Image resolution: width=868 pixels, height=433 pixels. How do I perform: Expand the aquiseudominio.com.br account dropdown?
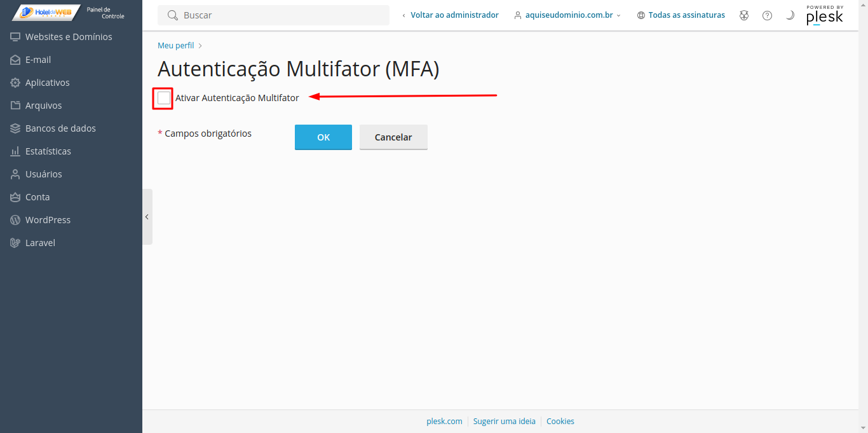568,15
